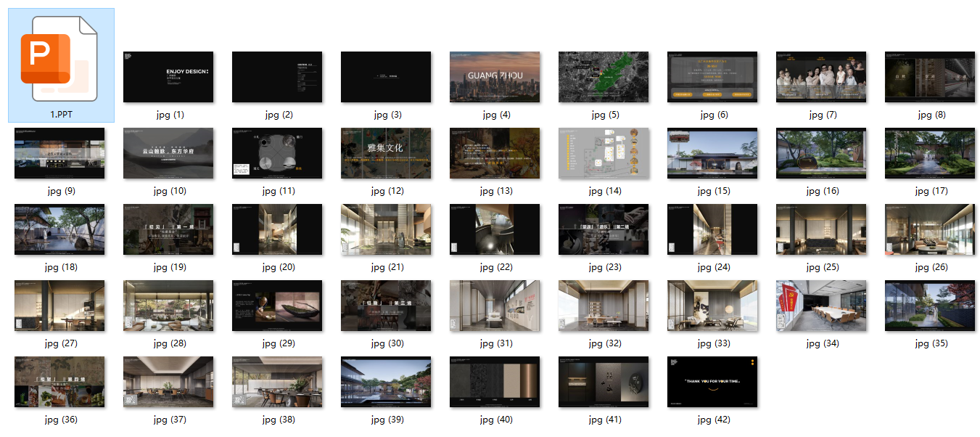Open the material board thumbnail jpg (40)
The height and width of the screenshot is (437, 980).
click(x=495, y=382)
